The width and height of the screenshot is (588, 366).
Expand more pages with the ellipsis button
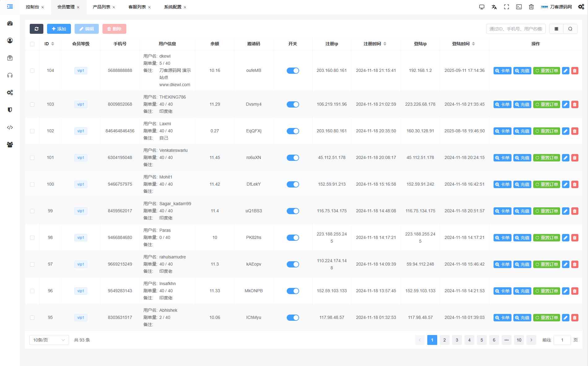point(507,340)
